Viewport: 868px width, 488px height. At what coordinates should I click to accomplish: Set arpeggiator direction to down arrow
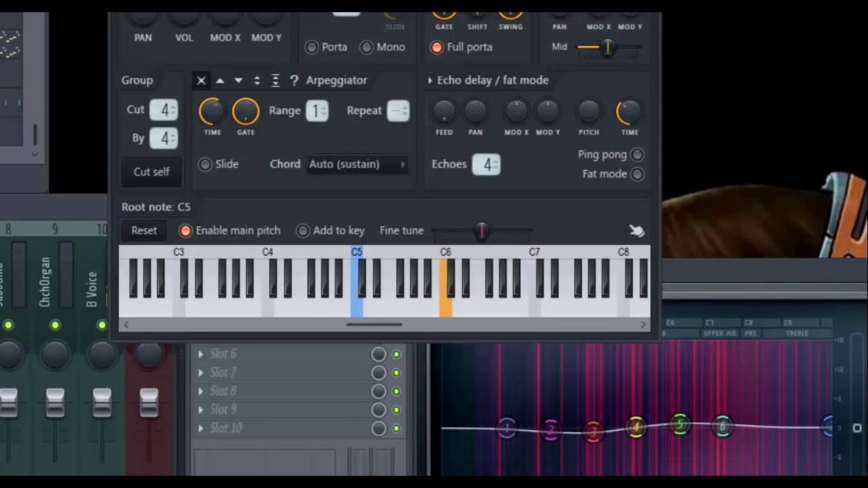238,81
